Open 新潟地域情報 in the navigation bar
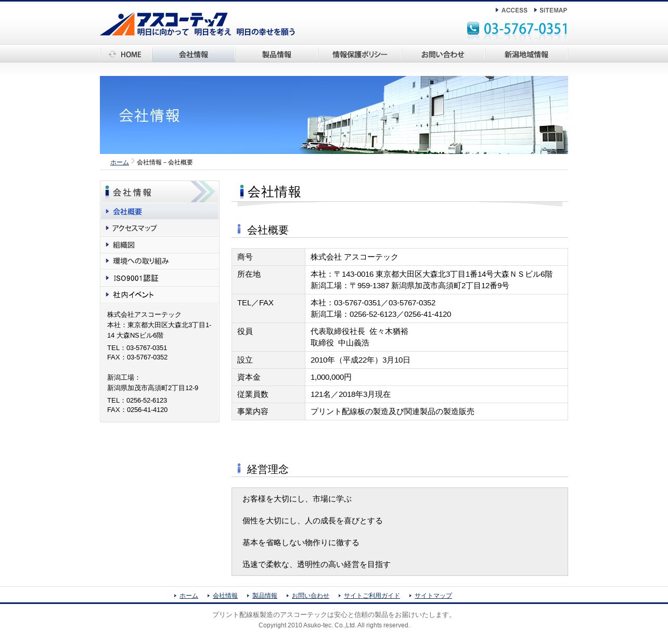Viewport: 668px width, 644px height. [526, 55]
